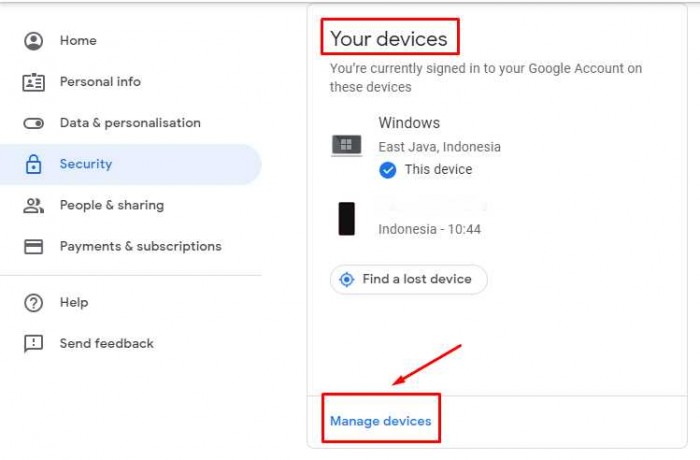Click the East Java, Indonesia location text
Viewport: 700px width, 460px height.
(439, 147)
